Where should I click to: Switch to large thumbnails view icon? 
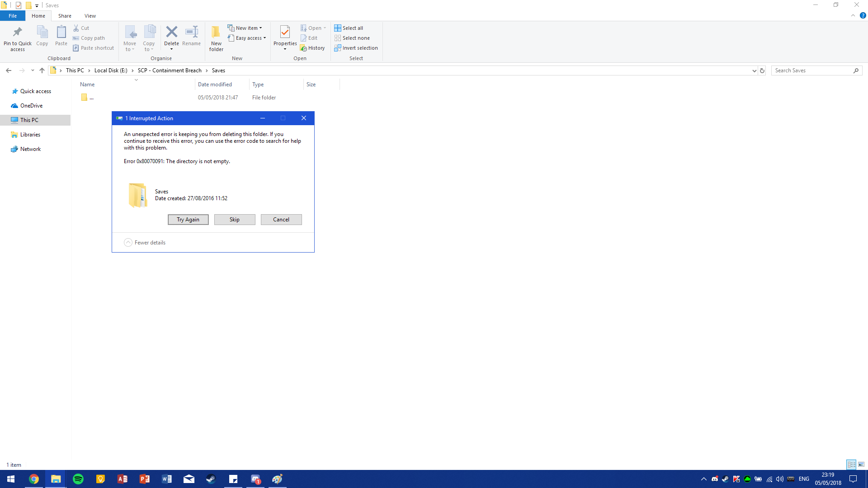pos(861,465)
